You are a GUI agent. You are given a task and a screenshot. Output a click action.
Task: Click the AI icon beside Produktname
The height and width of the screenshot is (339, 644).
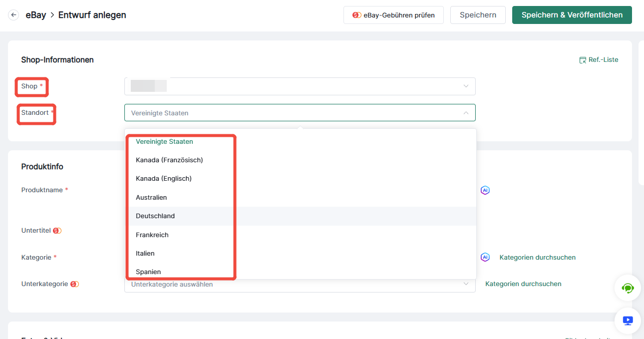coord(485,190)
